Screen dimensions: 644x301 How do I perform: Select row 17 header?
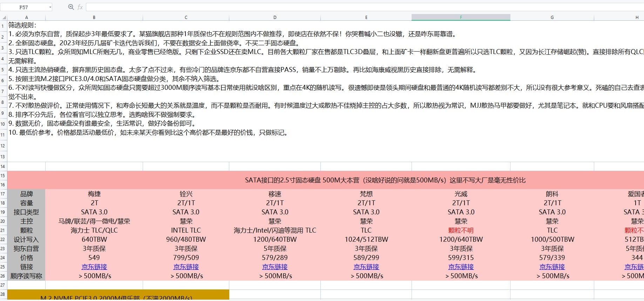(x=3, y=194)
